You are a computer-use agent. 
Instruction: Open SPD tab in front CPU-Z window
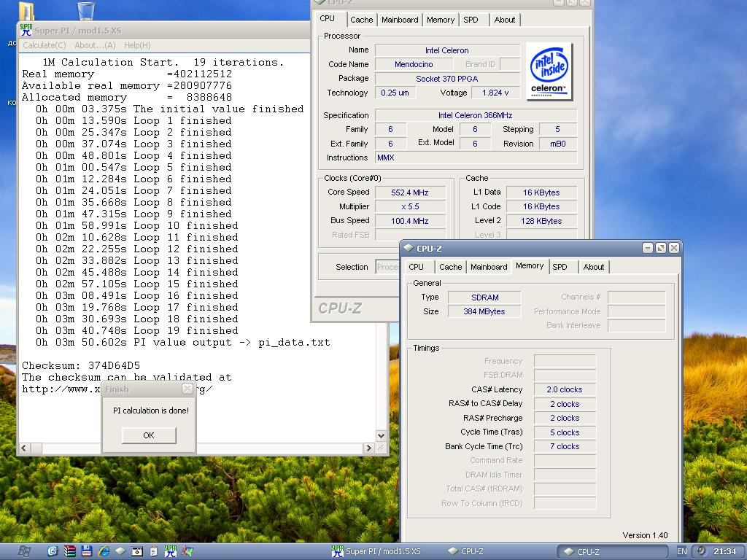(560, 267)
